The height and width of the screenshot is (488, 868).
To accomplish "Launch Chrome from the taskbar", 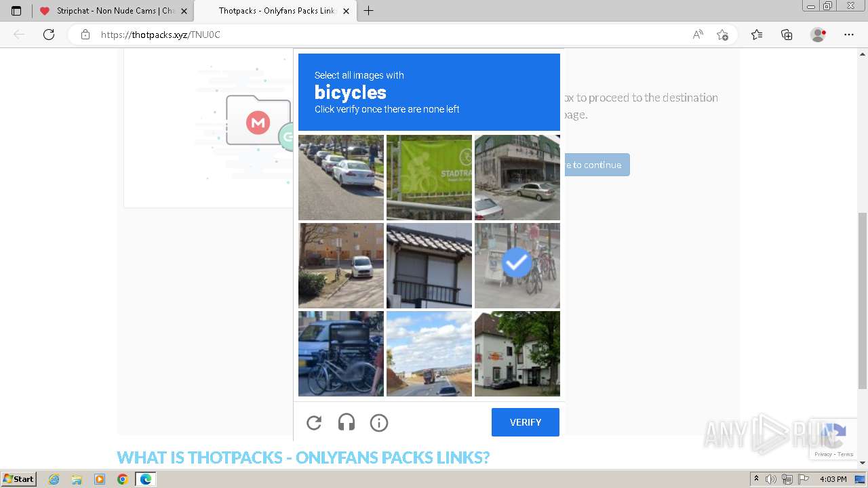I will (x=122, y=479).
